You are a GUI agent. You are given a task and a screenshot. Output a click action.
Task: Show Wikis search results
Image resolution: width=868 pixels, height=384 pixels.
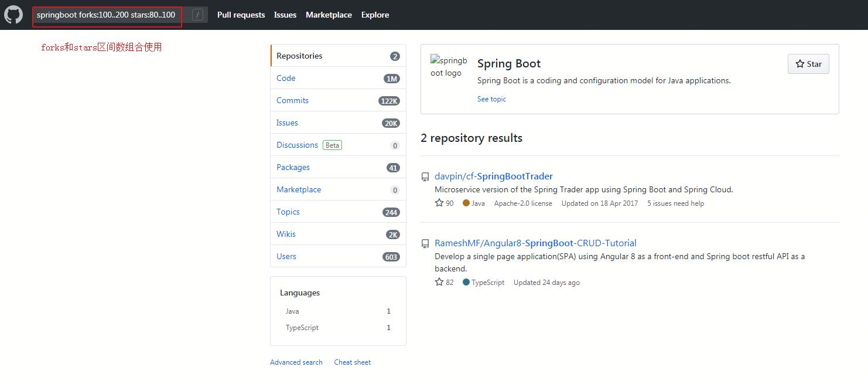point(338,234)
